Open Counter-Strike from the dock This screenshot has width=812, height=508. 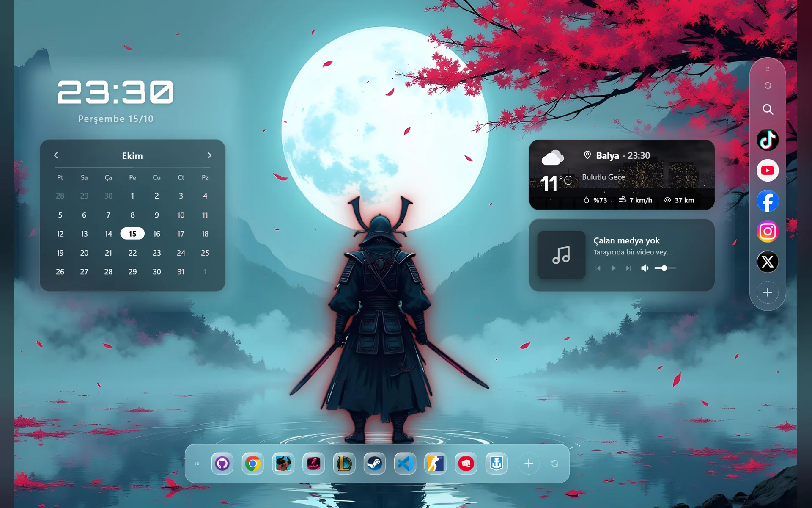[435, 464]
